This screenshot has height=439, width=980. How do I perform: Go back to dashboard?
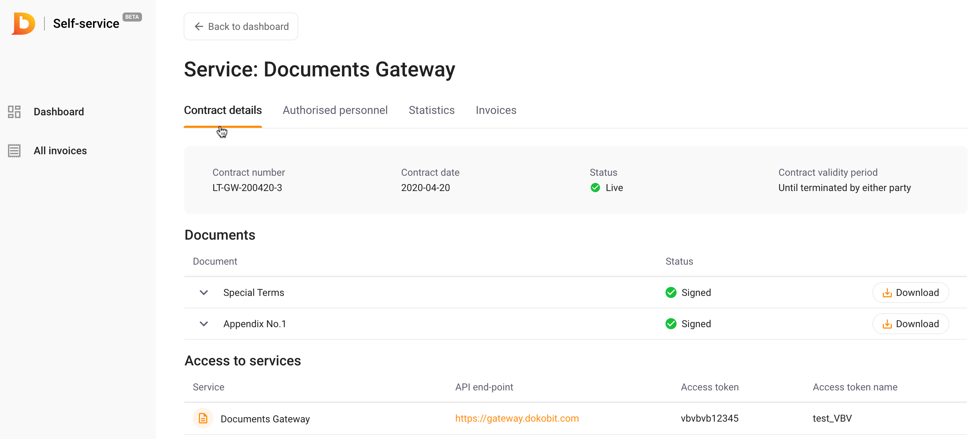coord(241,27)
